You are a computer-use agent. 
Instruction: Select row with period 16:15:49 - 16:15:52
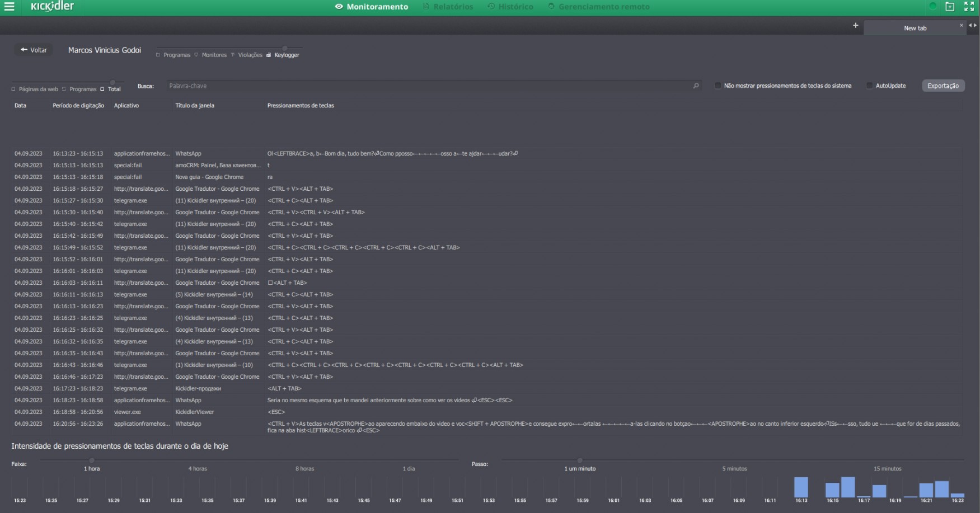[x=487, y=247]
